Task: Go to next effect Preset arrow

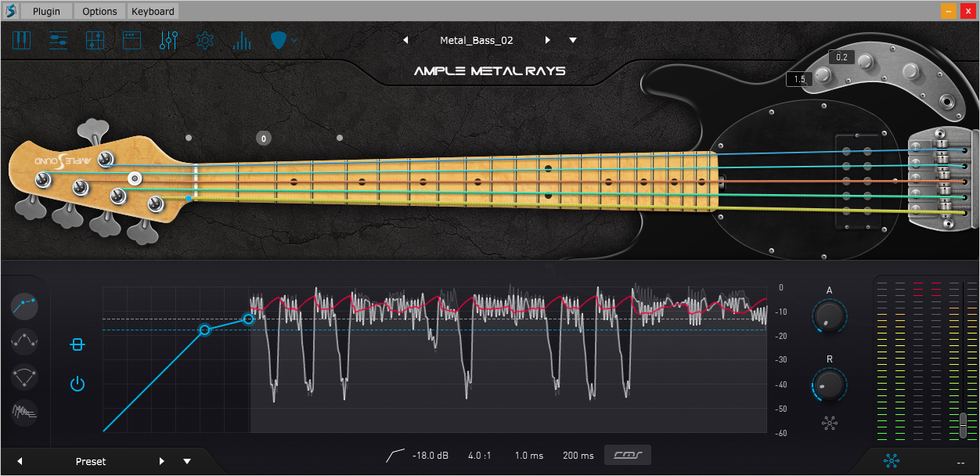Action: coord(162,461)
